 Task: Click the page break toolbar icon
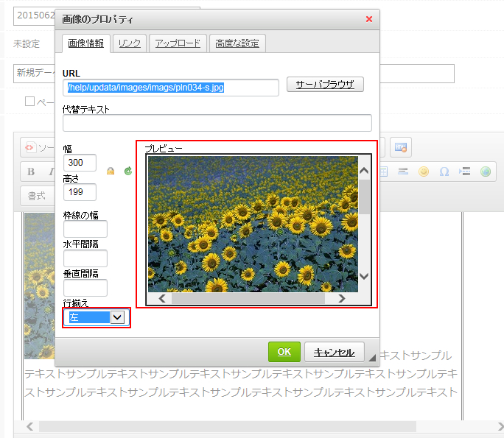click(465, 172)
